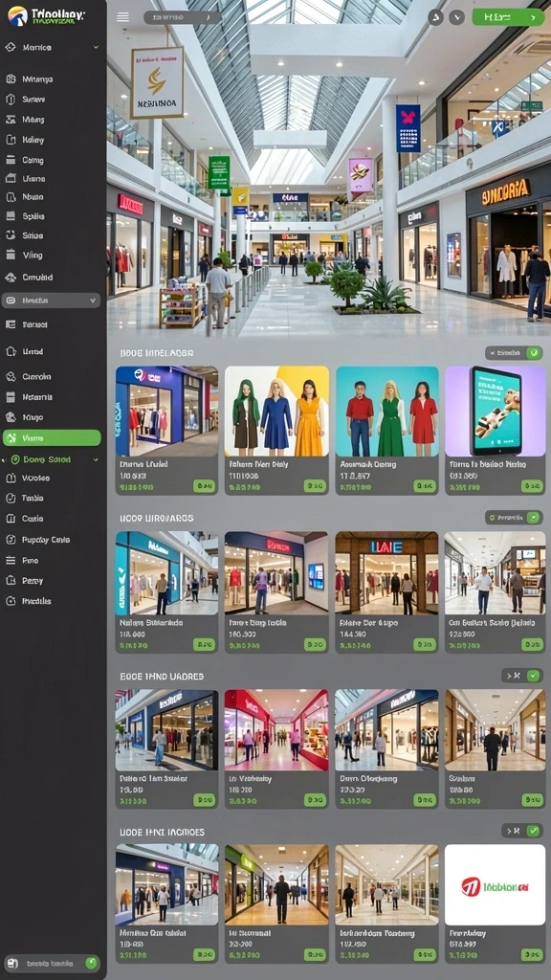Click the Viing calendar icon in sidebar
551x980 pixels.
(10, 255)
